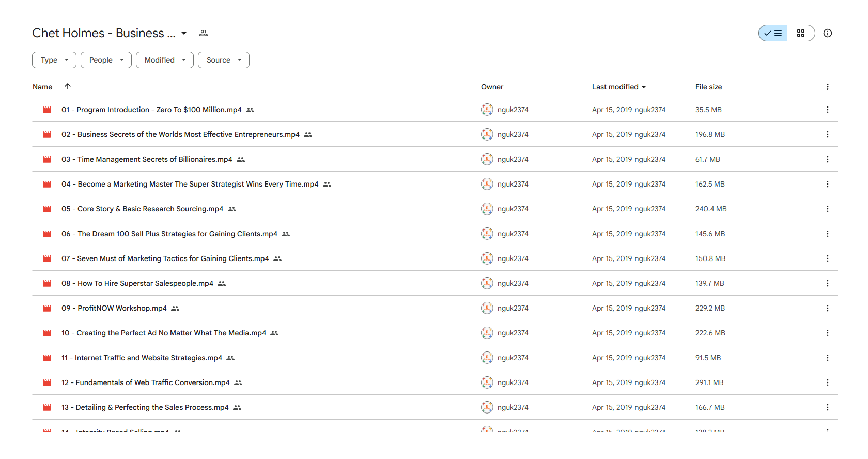Select file 07 - Seven Must of Marketing Tactics

165,258
